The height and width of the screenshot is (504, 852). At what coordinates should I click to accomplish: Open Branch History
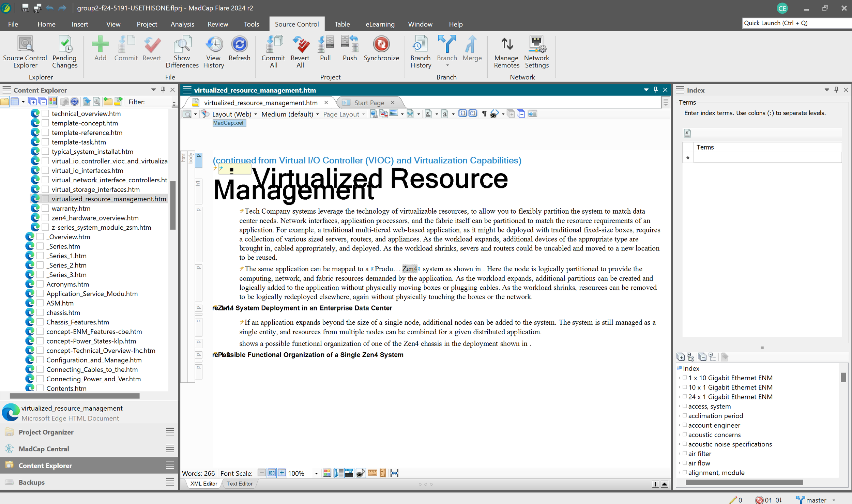click(421, 52)
